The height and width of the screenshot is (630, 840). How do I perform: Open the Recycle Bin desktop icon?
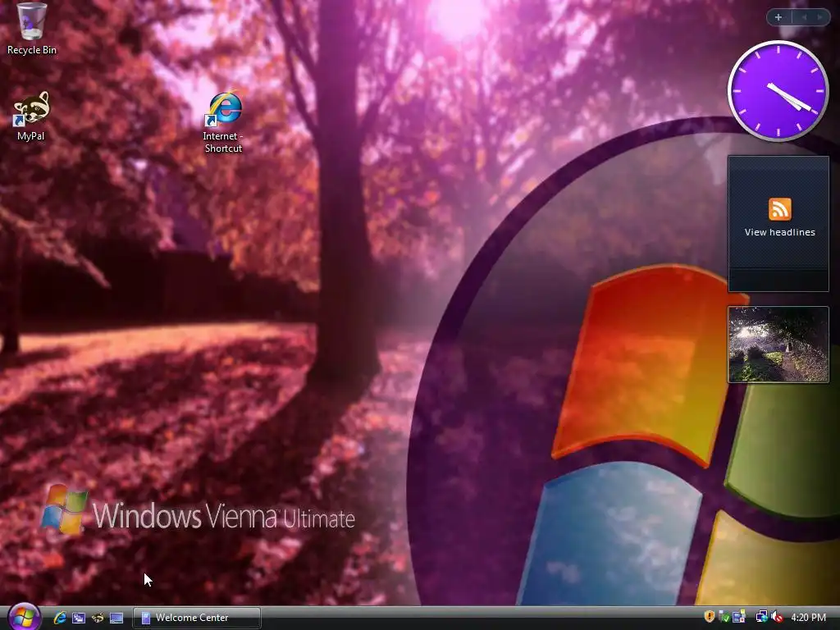[31, 29]
